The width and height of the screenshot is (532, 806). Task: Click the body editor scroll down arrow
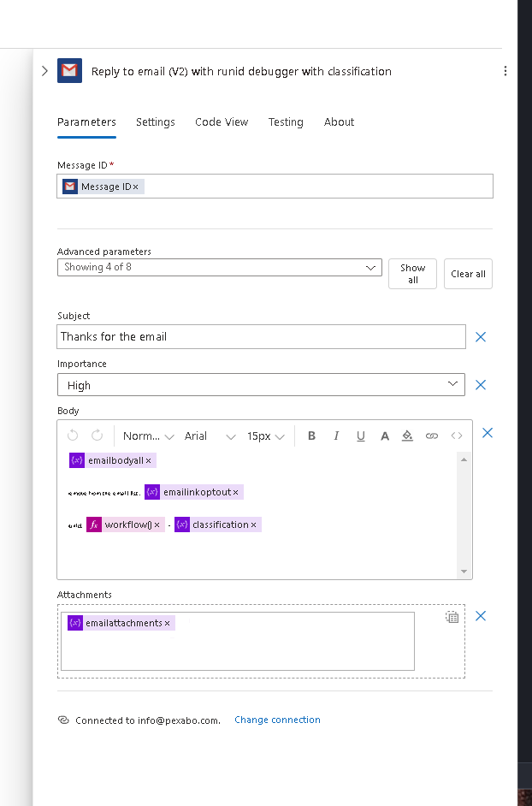pos(464,572)
